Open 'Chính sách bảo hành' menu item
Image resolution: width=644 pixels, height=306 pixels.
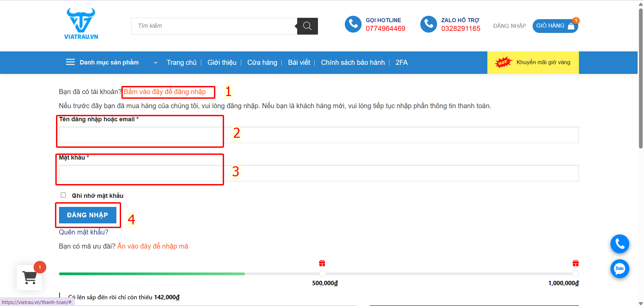point(353,62)
